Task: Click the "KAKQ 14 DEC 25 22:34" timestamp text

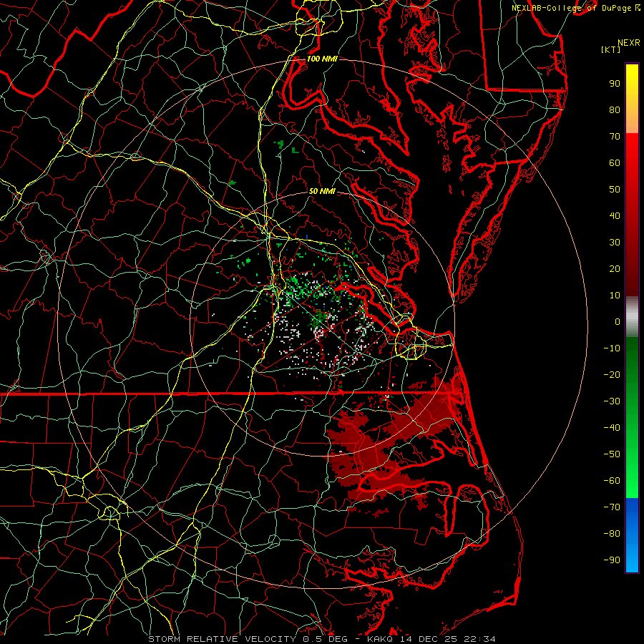Action: point(431,639)
